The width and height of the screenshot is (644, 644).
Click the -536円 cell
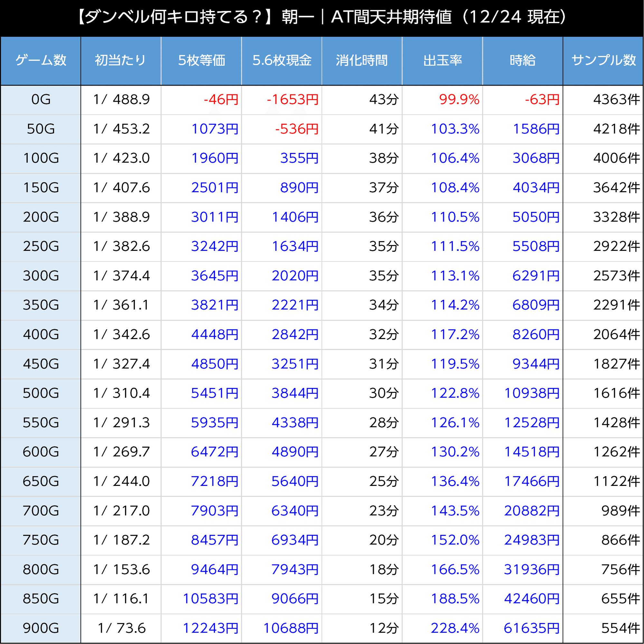(x=282, y=129)
